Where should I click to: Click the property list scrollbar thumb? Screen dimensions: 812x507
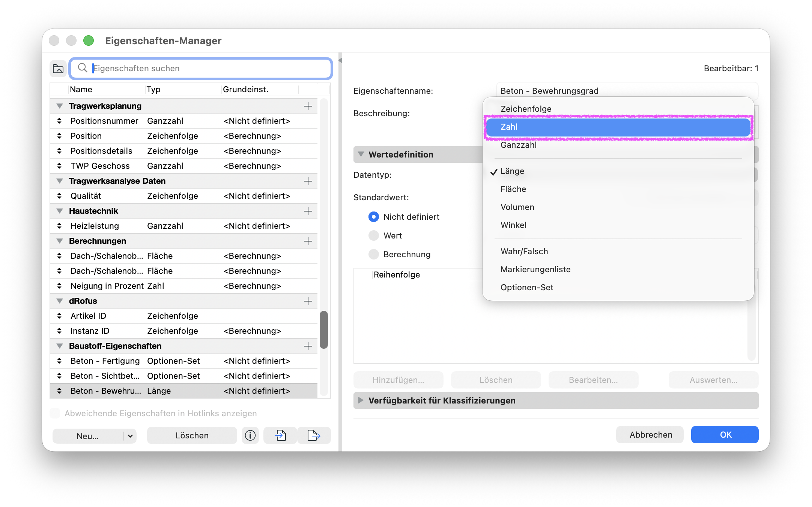[x=323, y=330]
